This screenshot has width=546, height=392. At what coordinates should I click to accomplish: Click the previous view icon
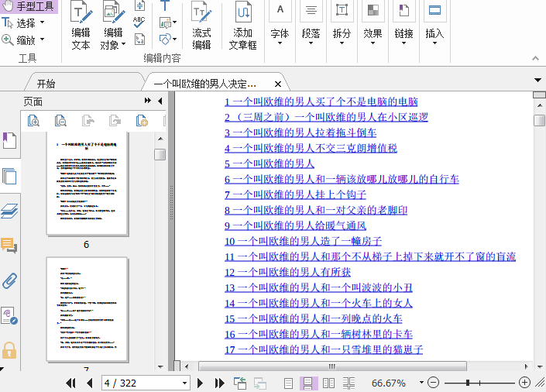(x=240, y=383)
